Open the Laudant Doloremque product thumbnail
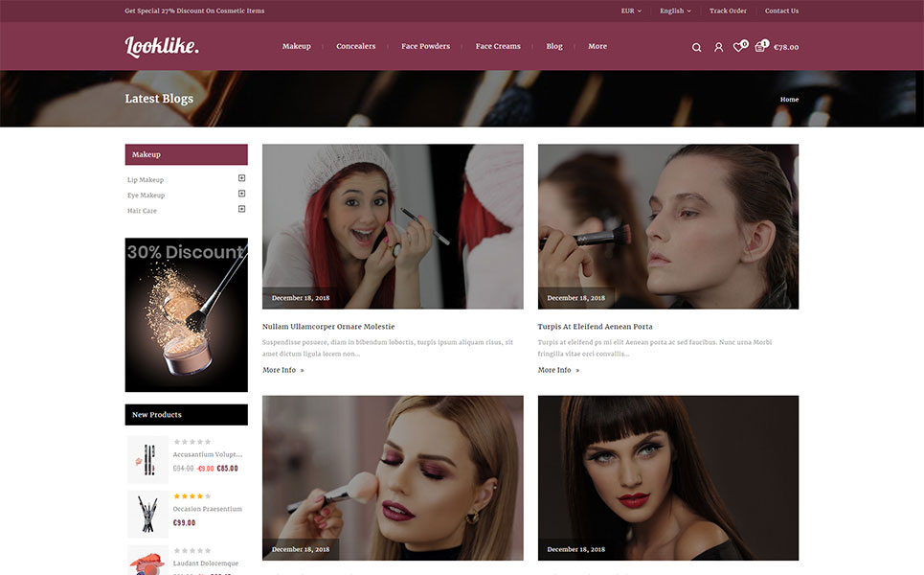Viewport: 924px width, 575px height. pyautogui.click(x=147, y=561)
